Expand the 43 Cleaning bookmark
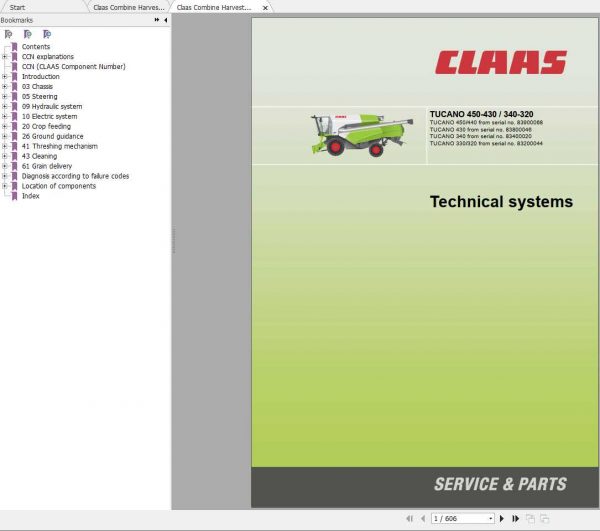Image resolution: width=600 pixels, height=531 pixels. click(x=5, y=156)
